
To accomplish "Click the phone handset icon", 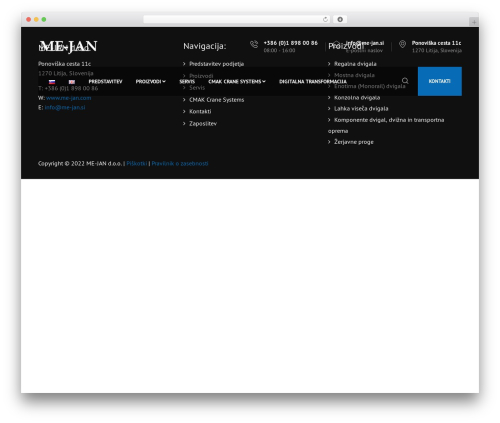I will [254, 44].
